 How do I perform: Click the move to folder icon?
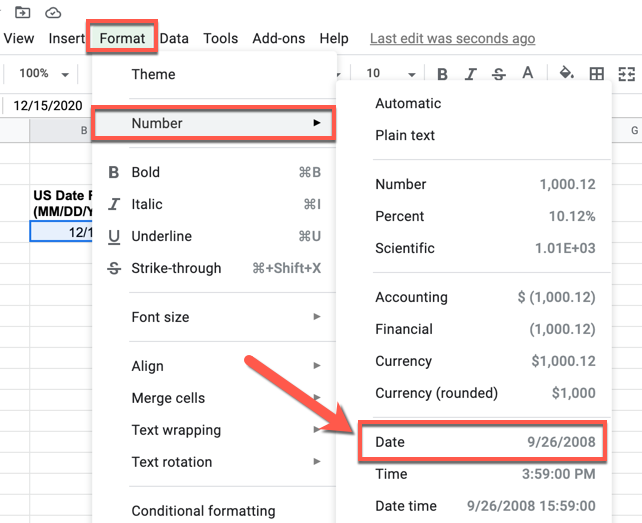(x=23, y=12)
